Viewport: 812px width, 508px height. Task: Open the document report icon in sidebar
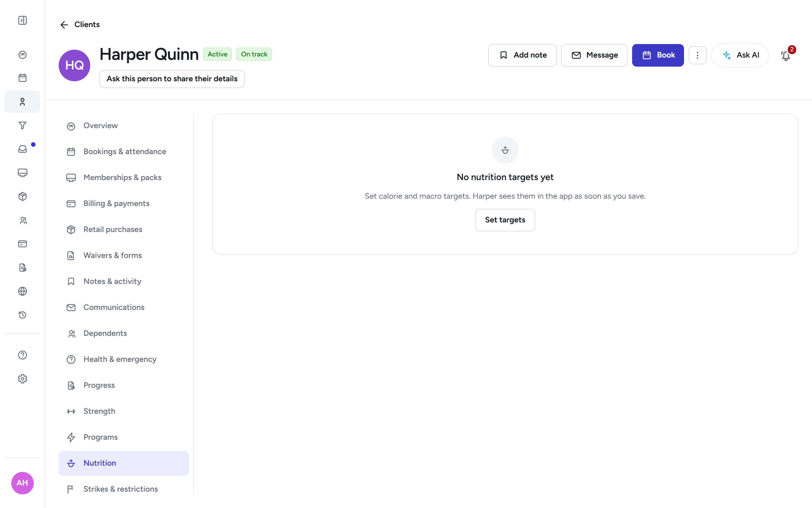click(x=23, y=268)
